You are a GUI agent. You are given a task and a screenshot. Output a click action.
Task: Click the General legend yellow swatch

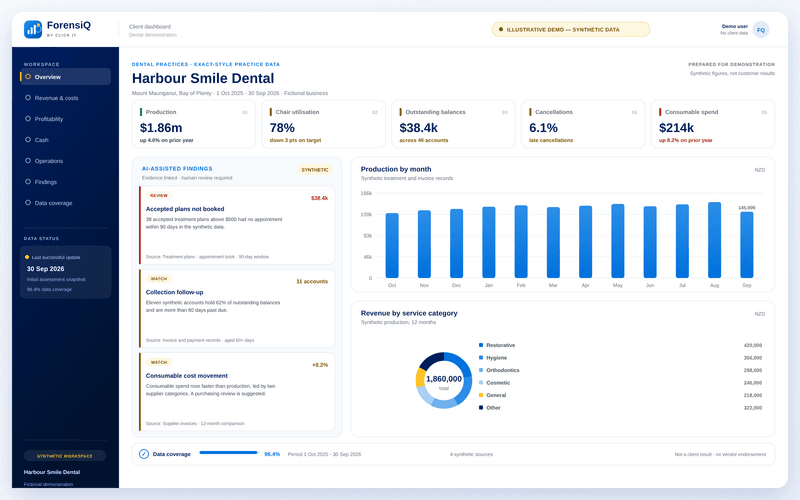[x=481, y=395]
